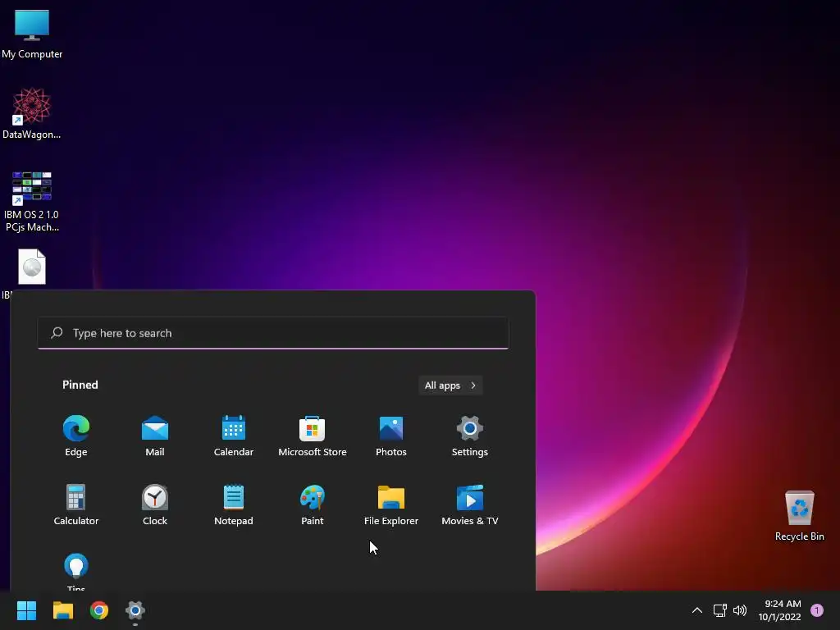Select the disc image file on desktop
840x630 pixels.
[32, 267]
